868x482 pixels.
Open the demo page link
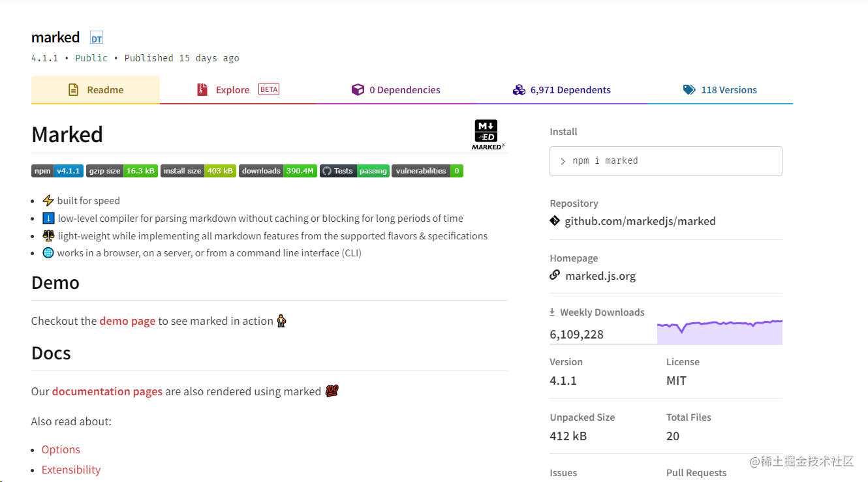tap(127, 321)
